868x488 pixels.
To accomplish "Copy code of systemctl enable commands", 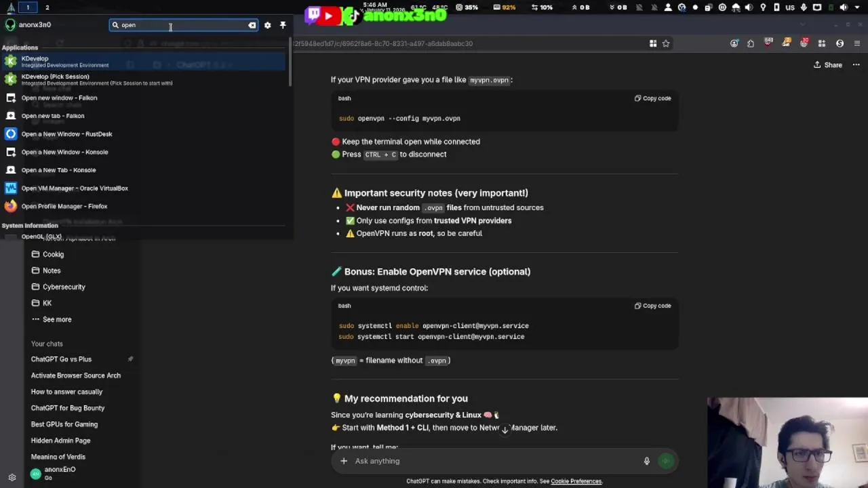I will 652,306.
